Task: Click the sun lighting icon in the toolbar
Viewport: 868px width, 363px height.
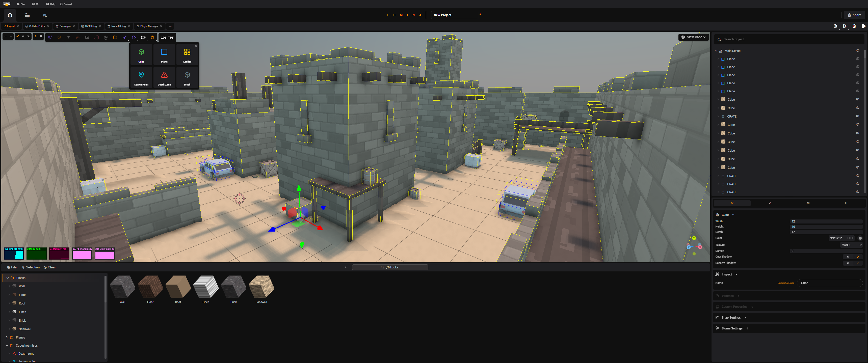Action: (x=153, y=37)
